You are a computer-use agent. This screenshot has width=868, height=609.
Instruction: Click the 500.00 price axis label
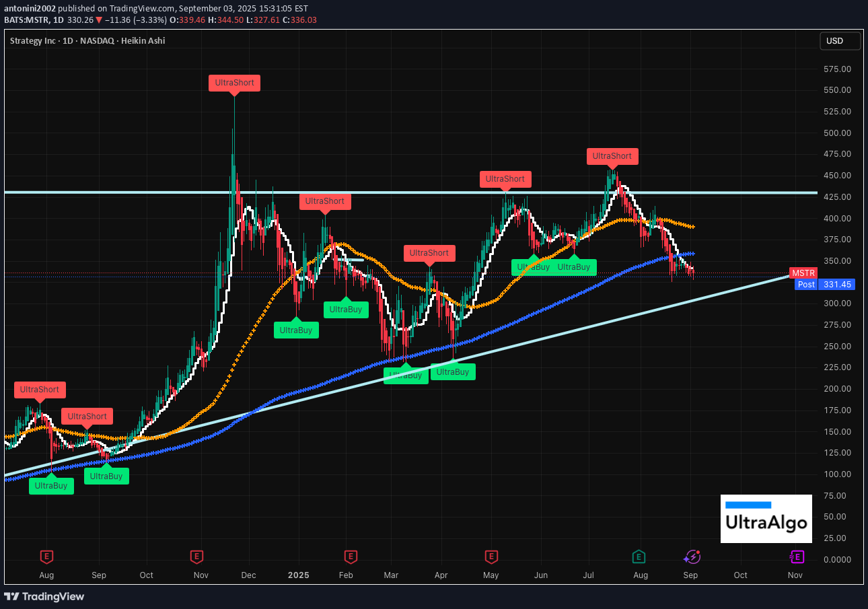tap(837, 133)
